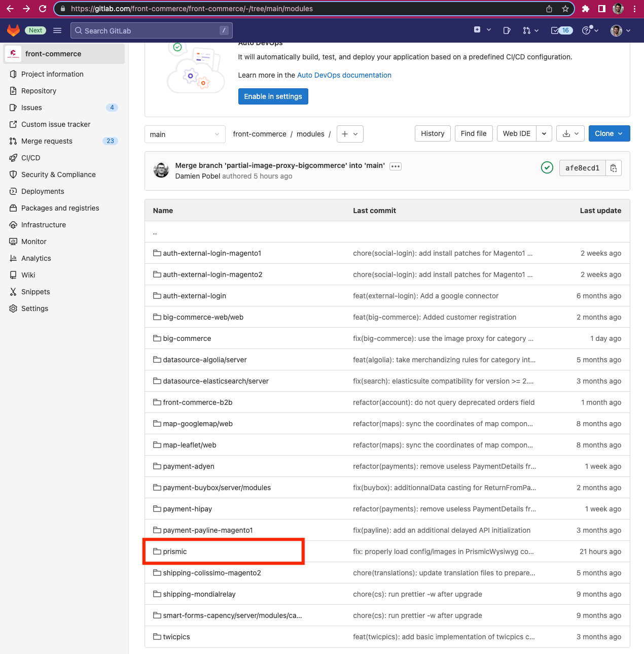Open the payment-adyen folder

tap(189, 466)
